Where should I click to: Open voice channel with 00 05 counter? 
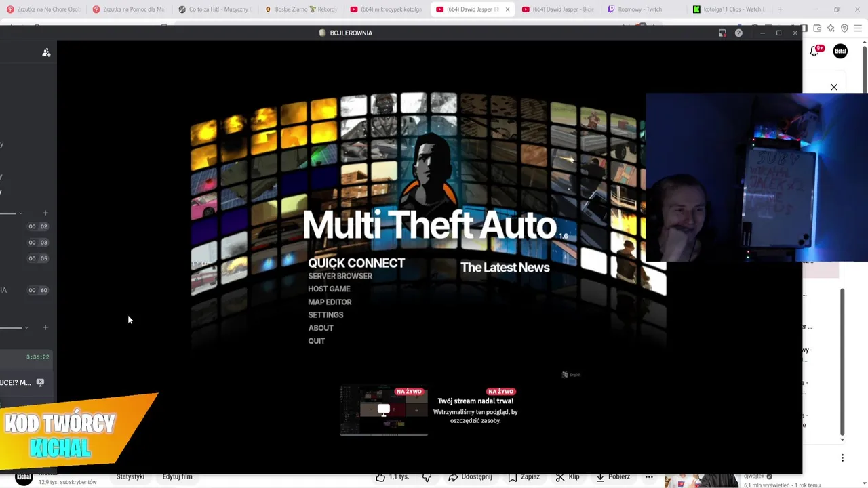click(x=38, y=258)
